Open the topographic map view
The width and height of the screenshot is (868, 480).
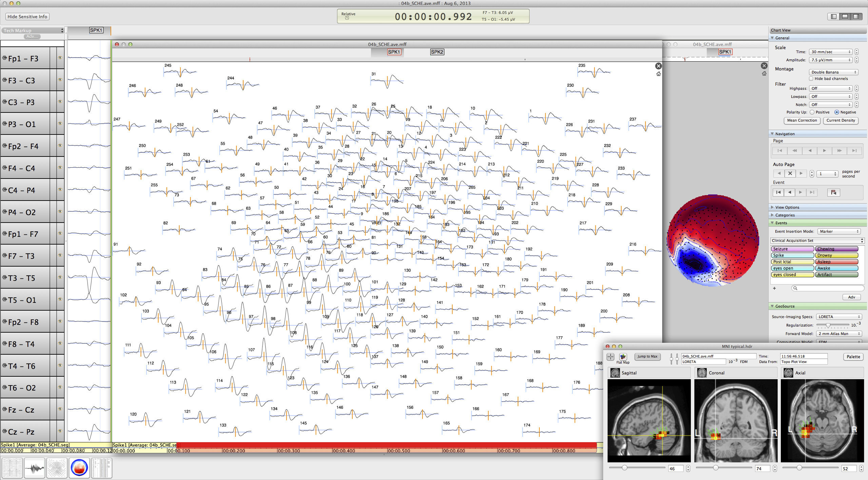pyautogui.click(x=79, y=468)
